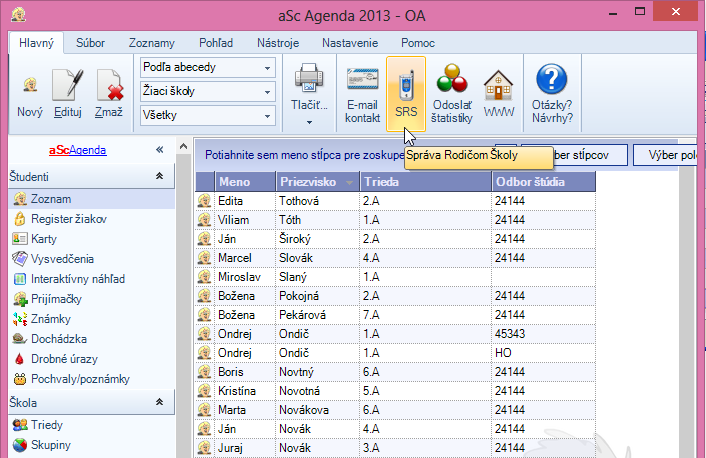Collapse the Škola sidebar section

[159, 402]
